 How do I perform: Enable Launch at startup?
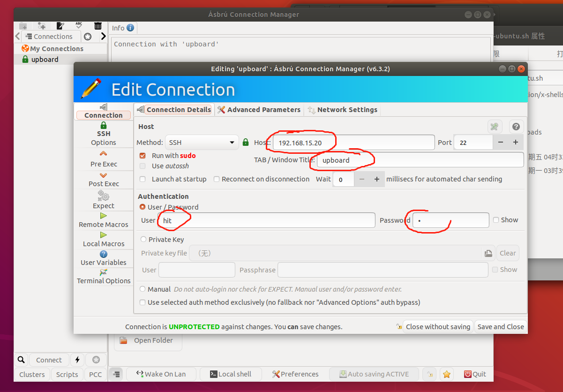[143, 179]
